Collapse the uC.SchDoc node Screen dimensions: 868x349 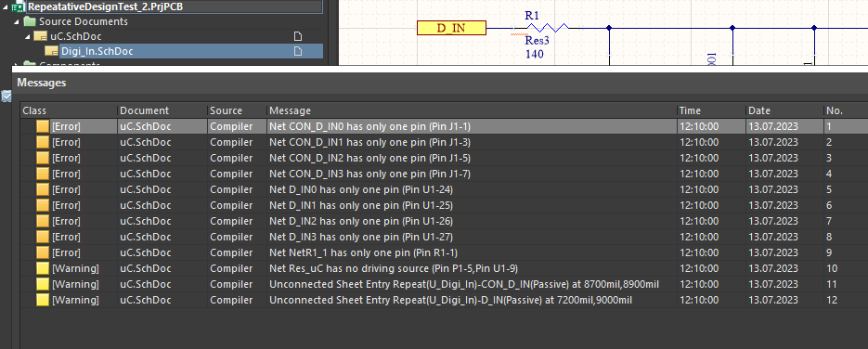[28, 36]
